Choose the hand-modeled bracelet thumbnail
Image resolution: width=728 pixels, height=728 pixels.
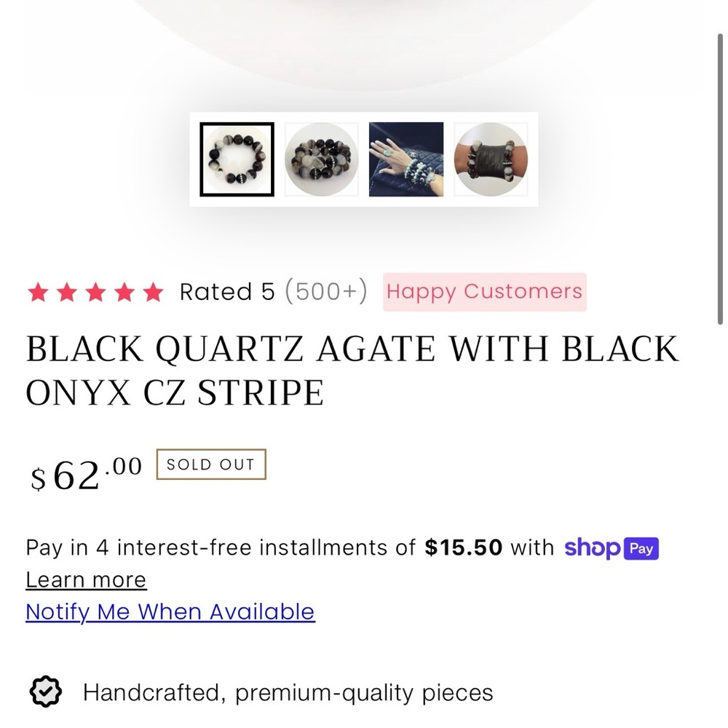pyautogui.click(x=406, y=159)
